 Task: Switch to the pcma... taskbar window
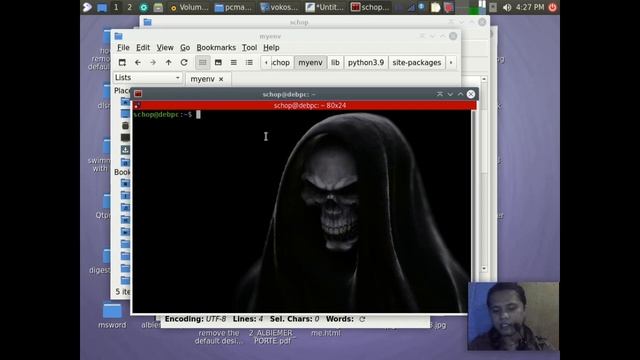point(233,7)
